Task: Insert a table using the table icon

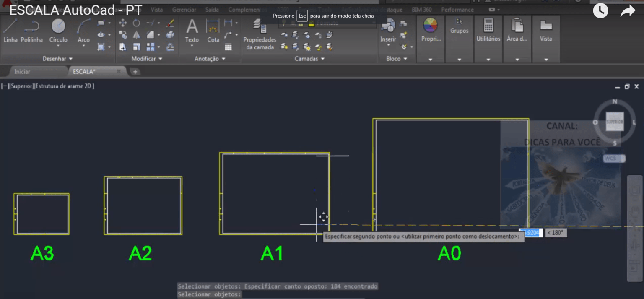Action: [228, 47]
